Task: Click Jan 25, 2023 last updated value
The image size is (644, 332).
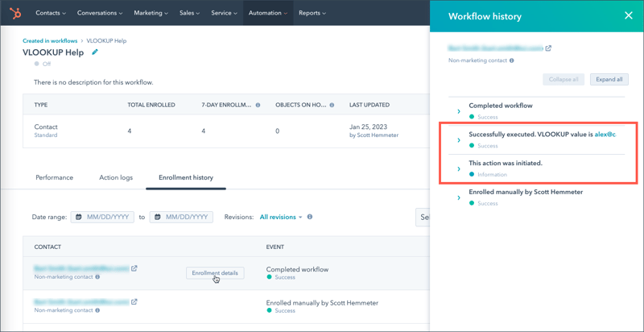Action: [368, 127]
